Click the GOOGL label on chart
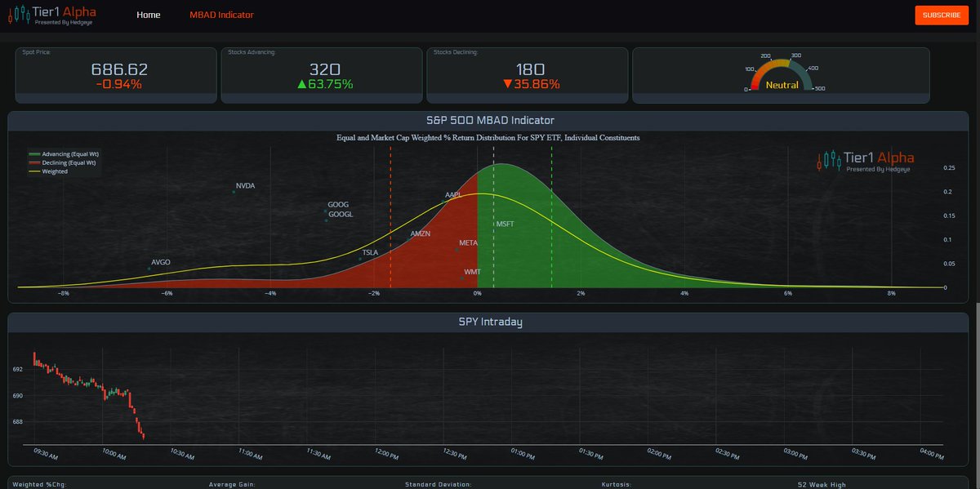980x489 pixels. point(340,214)
